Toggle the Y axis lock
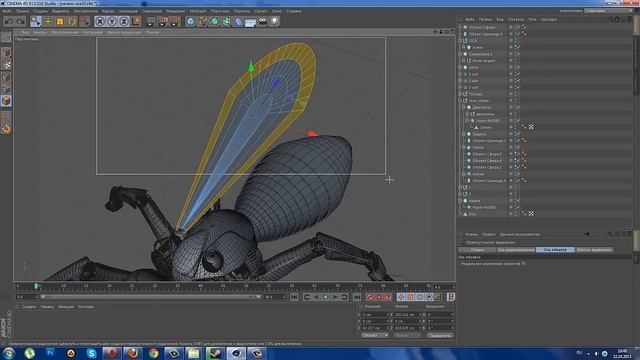 point(112,21)
